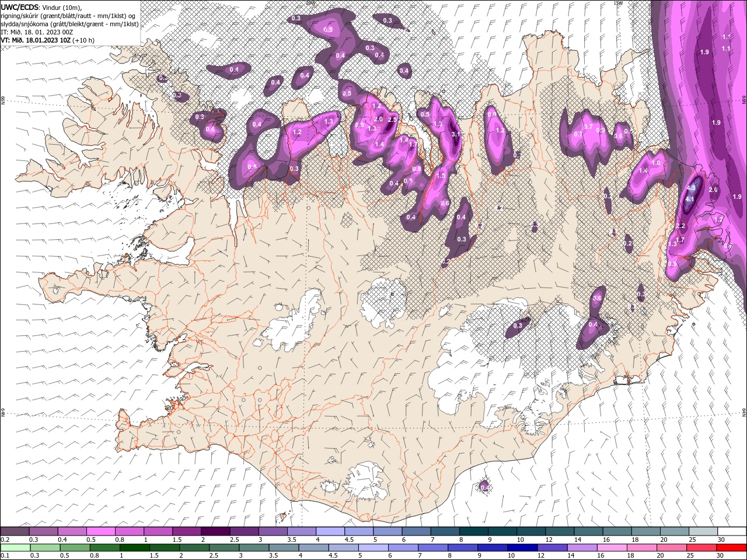Viewport: 747px width, 560px height.
Task: Click the light gray snow swatch between 25 and 30
Action: [703, 531]
